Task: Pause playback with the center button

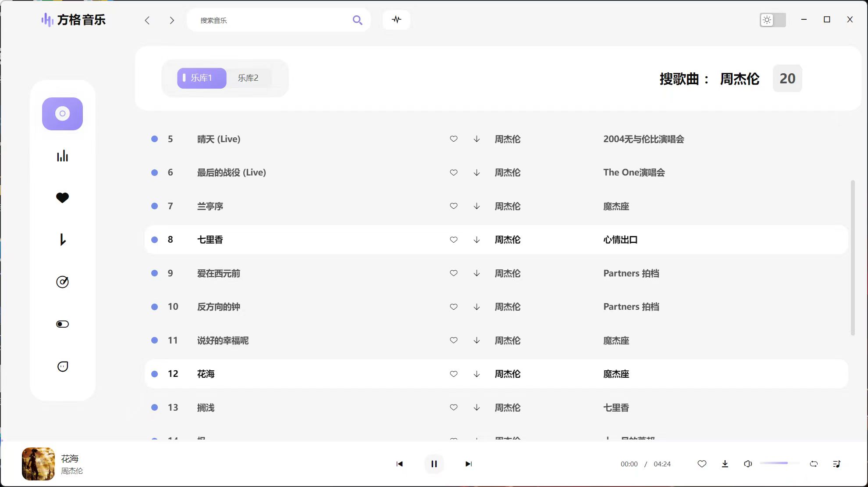Action: (434, 464)
